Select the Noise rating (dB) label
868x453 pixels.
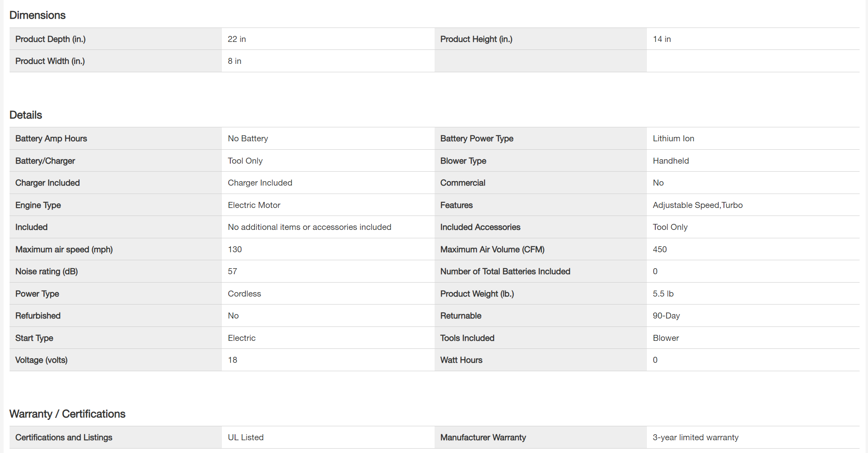click(x=46, y=271)
